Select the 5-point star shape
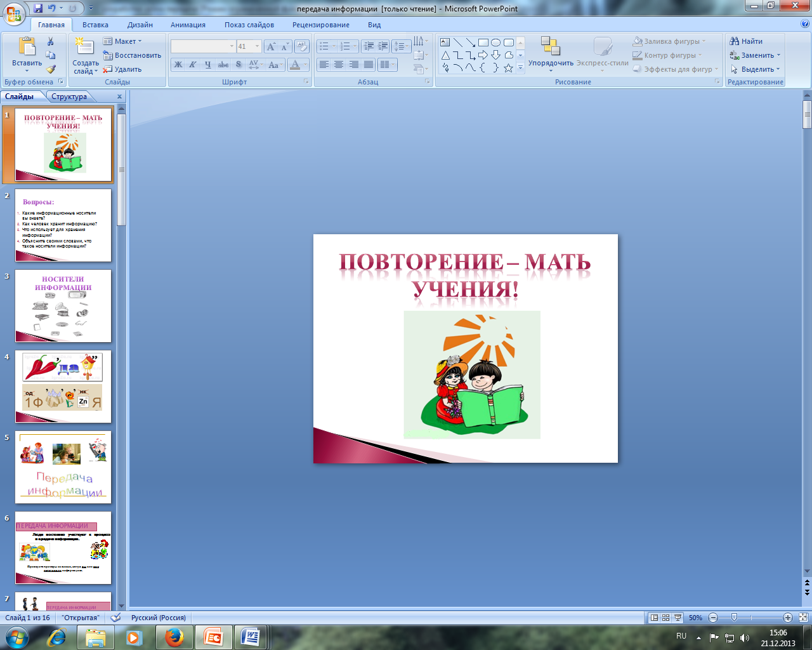This screenshot has width=812, height=650. (509, 68)
